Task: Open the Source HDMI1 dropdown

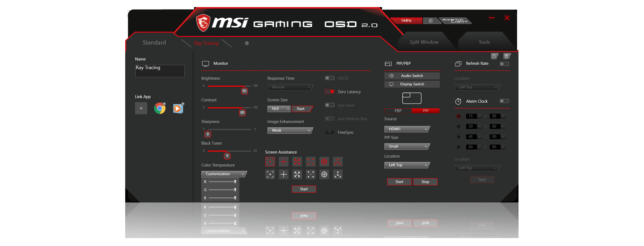Action: click(407, 129)
